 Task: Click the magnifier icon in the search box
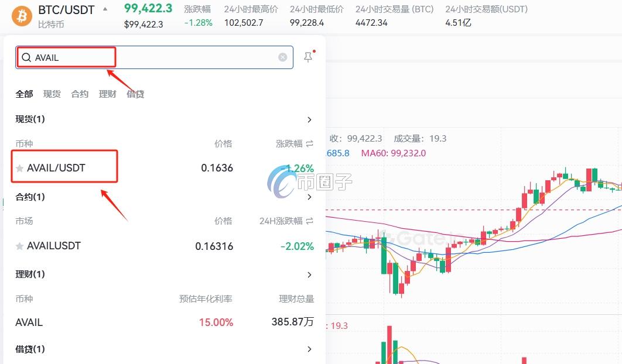pos(26,57)
